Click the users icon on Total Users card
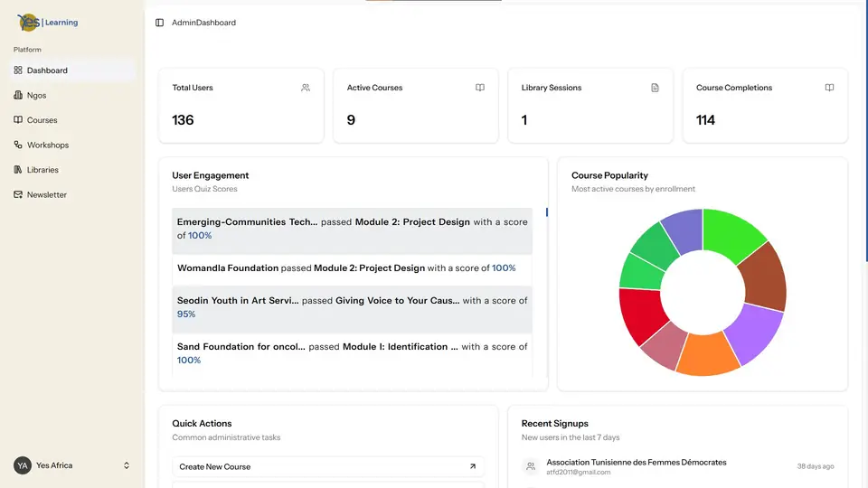 coord(306,88)
